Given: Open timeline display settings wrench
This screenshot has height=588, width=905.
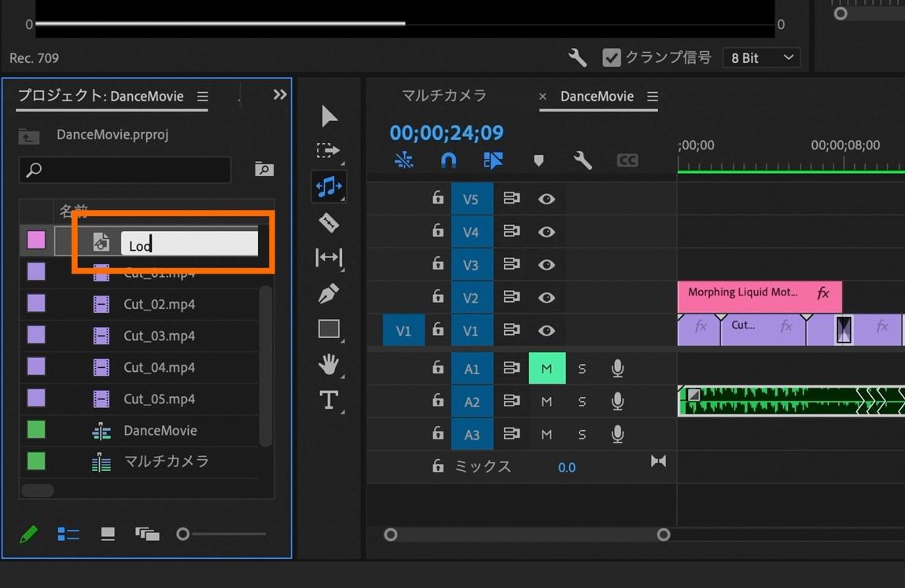Looking at the screenshot, I should (583, 160).
